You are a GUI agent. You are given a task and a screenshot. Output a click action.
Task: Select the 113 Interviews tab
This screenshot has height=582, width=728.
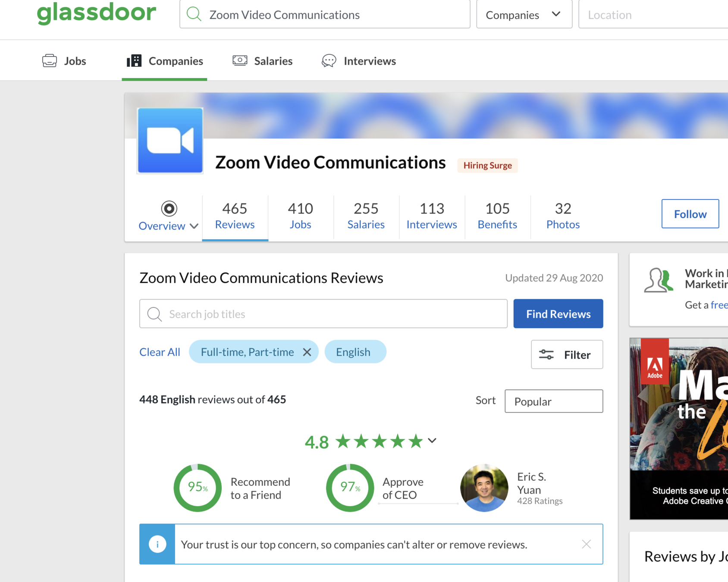click(432, 216)
